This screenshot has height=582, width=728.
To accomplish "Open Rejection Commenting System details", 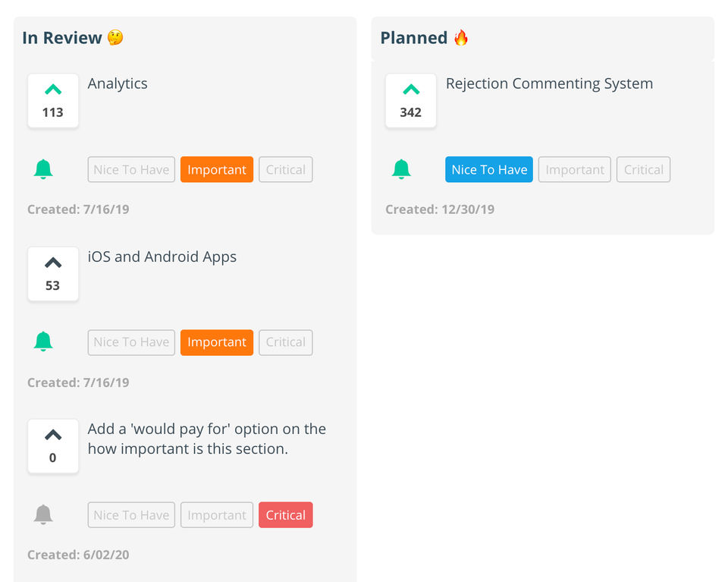I will [x=549, y=83].
